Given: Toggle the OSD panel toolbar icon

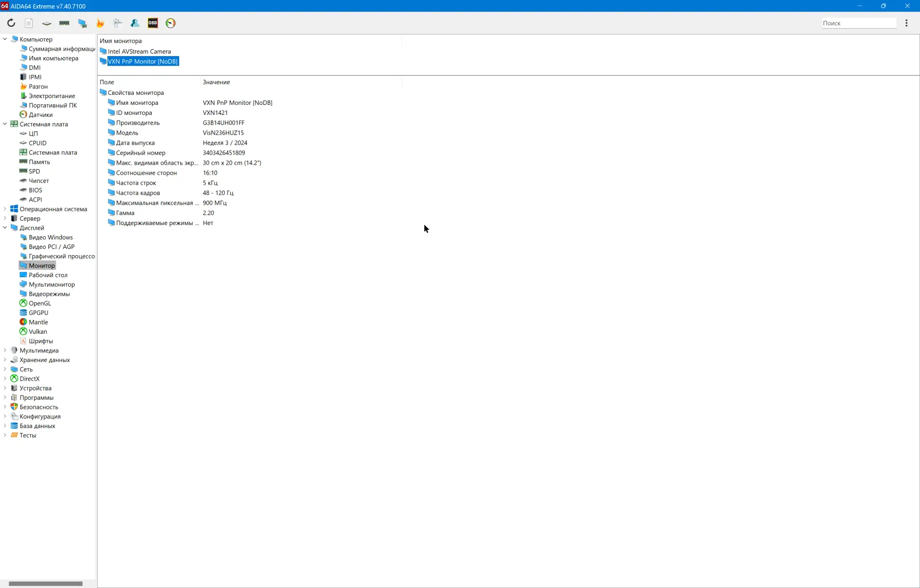Looking at the screenshot, I should (153, 23).
